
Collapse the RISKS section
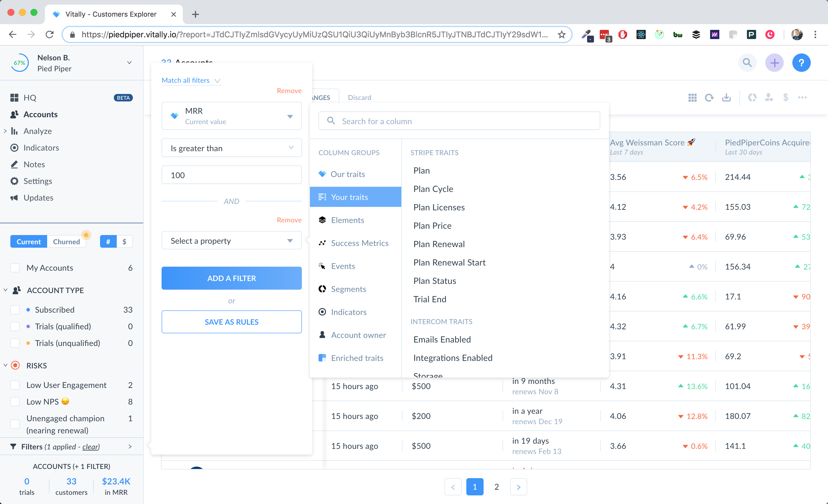click(x=5, y=365)
